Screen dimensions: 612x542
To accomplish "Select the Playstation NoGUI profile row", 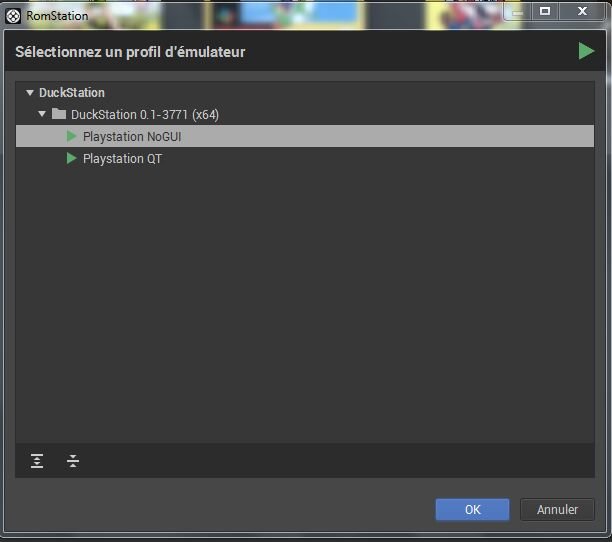I will pyautogui.click(x=305, y=136).
